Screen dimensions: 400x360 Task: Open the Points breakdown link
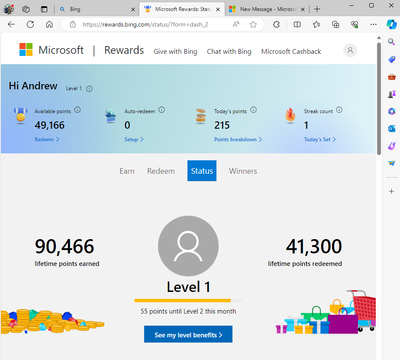238,139
